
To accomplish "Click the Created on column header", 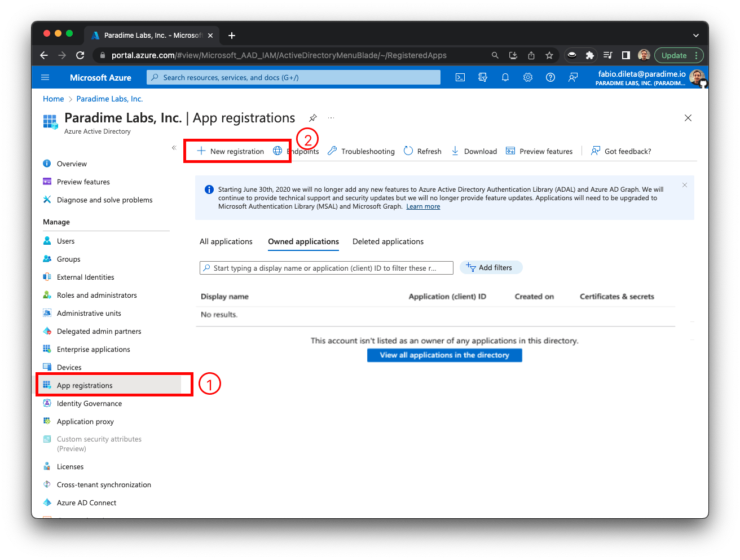I will click(534, 297).
